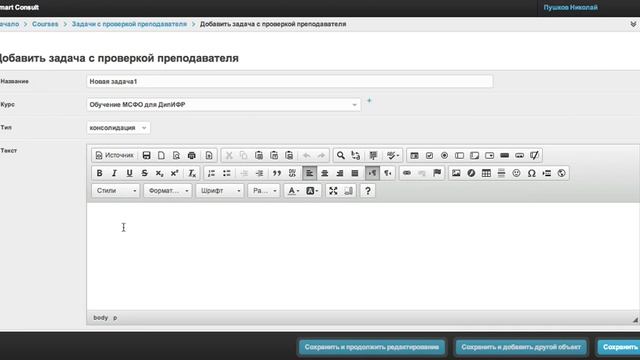640x360 pixels.
Task: Create a Div container
Action: (x=292, y=173)
